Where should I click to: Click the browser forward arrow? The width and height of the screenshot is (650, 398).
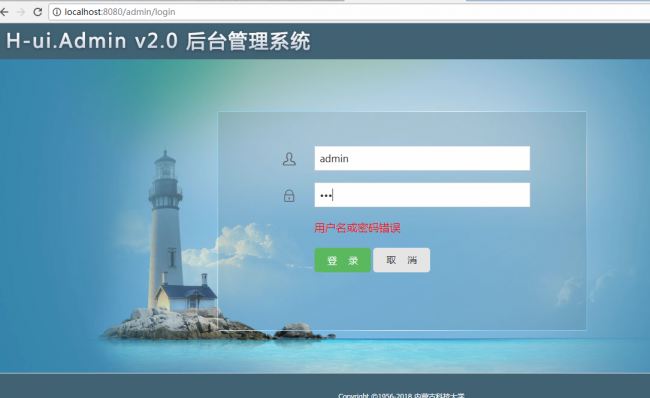point(21,12)
